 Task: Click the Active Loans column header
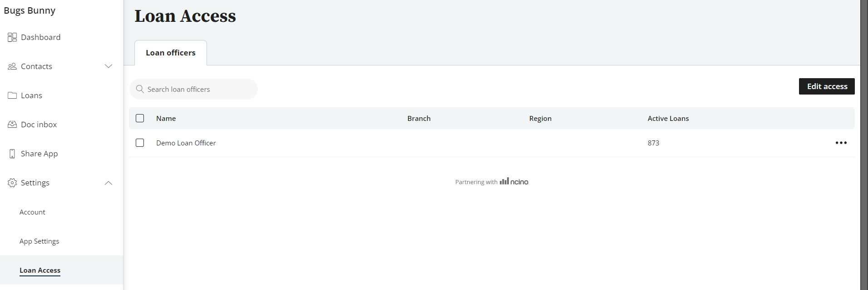point(668,118)
